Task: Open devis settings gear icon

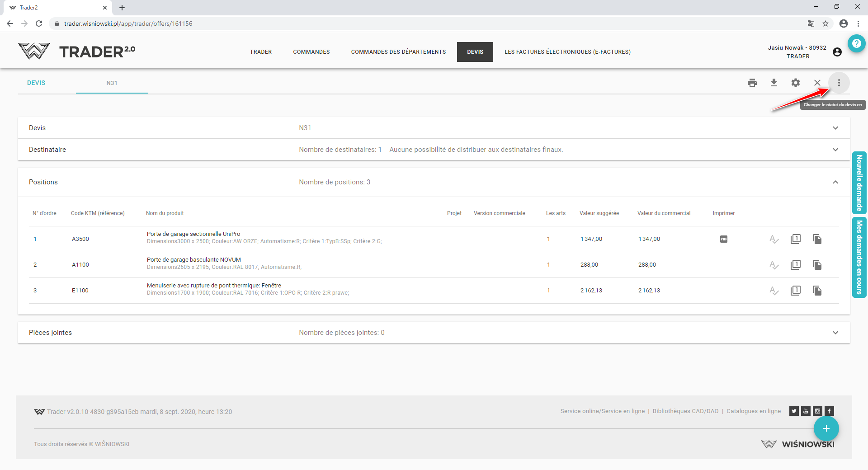Action: 796,83
